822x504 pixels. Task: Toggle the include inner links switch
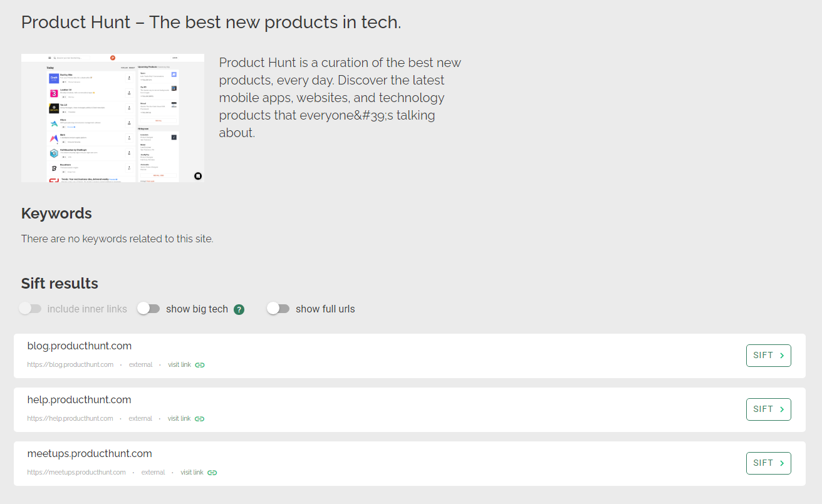coord(30,309)
